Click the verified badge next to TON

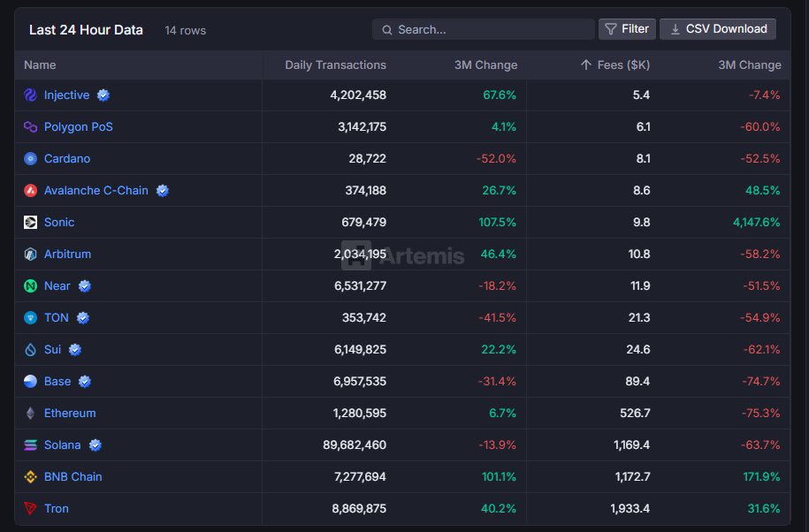pyautogui.click(x=82, y=318)
